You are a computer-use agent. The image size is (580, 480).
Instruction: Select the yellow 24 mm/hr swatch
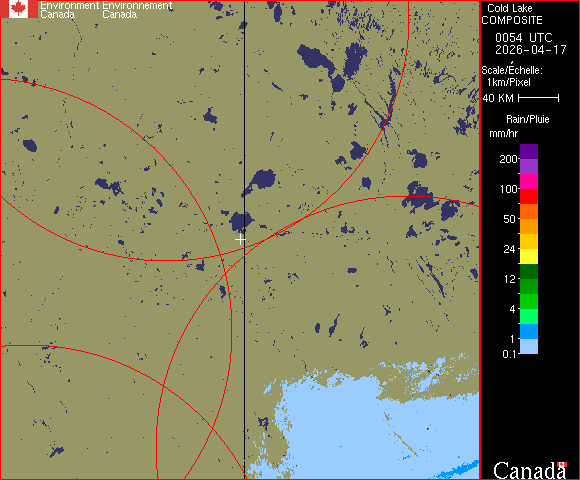529,256
